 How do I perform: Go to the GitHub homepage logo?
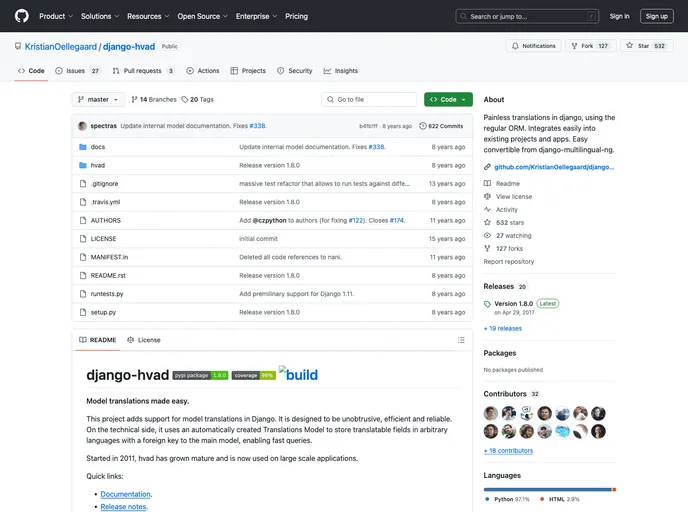pyautogui.click(x=22, y=16)
